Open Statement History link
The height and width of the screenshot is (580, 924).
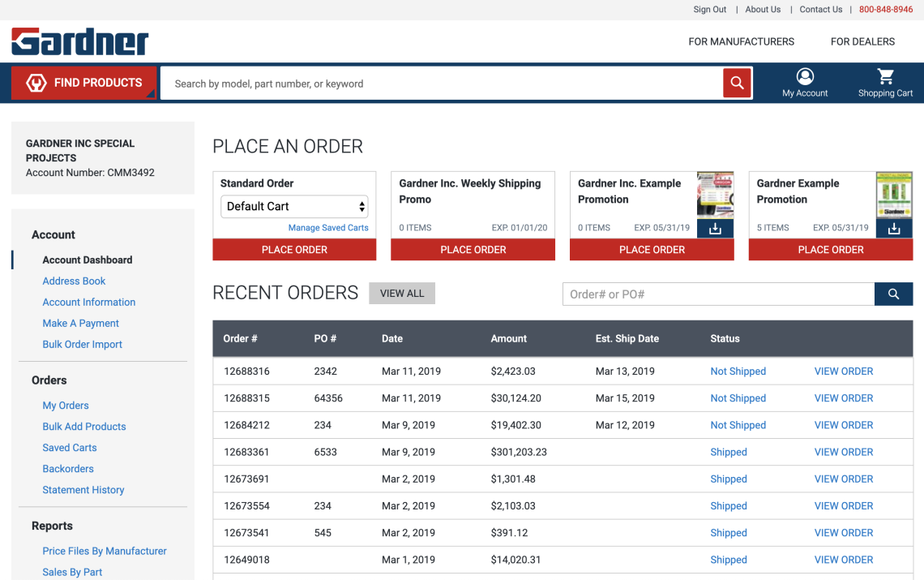[83, 490]
